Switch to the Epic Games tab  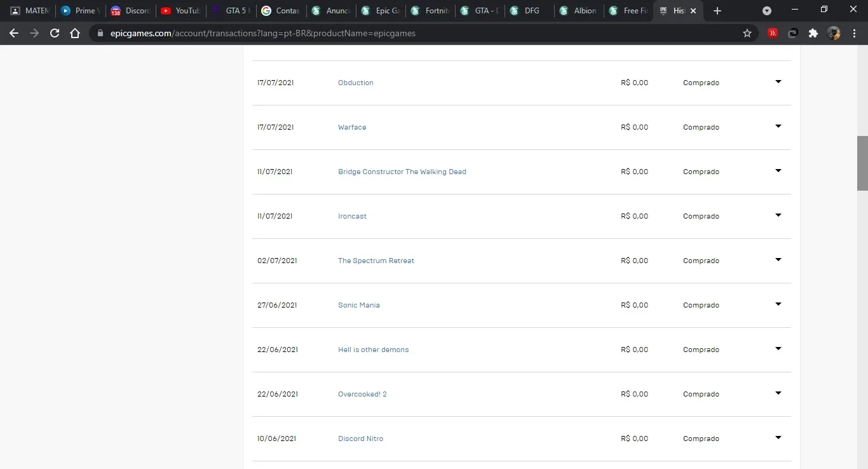click(380, 11)
